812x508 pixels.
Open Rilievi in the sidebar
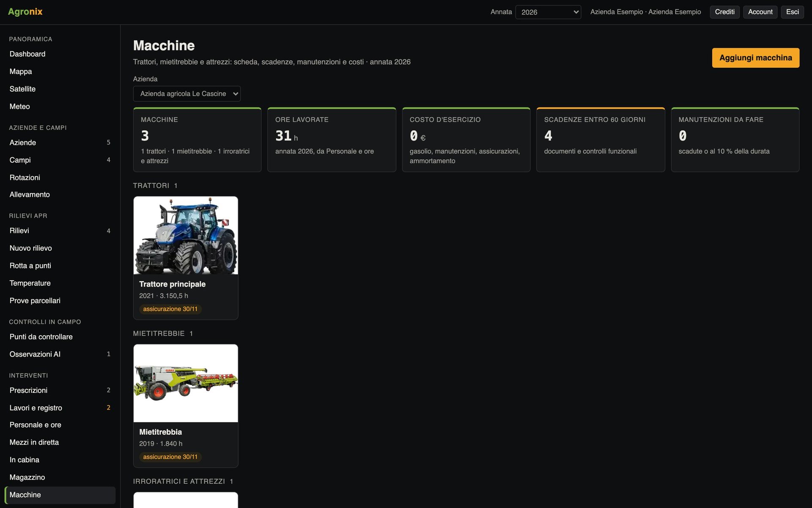click(x=60, y=231)
